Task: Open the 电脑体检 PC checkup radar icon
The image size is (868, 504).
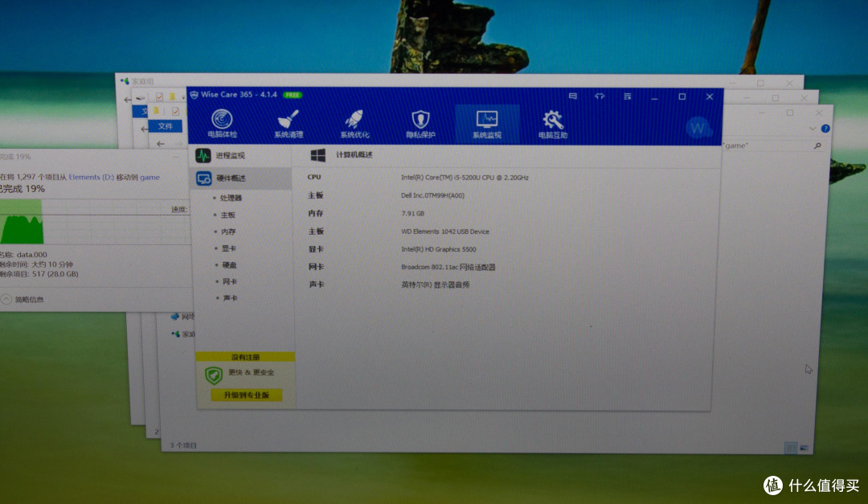Action: 222,119
